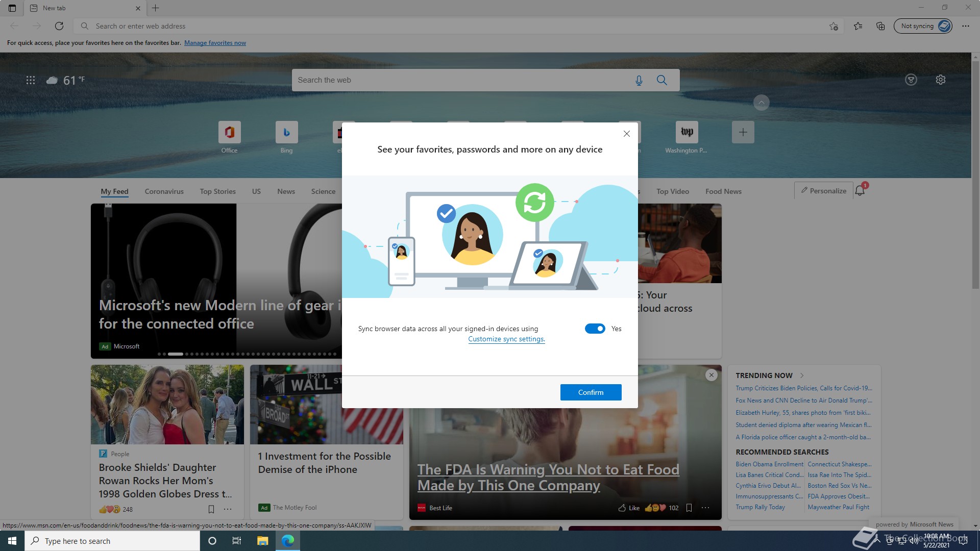The height and width of the screenshot is (551, 980).
Task: Open the Favorites list icon
Action: coord(858,26)
